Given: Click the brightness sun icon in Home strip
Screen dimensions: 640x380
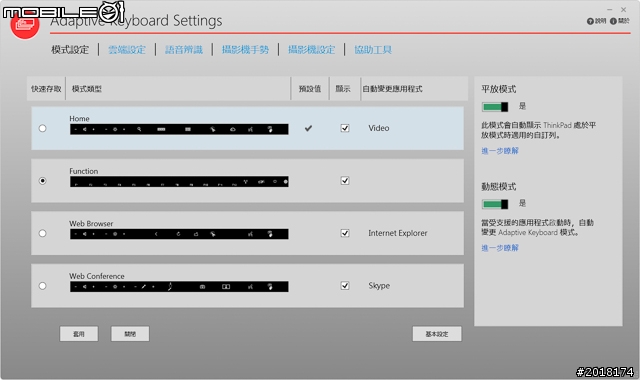Looking at the screenshot, I should pos(115,129).
